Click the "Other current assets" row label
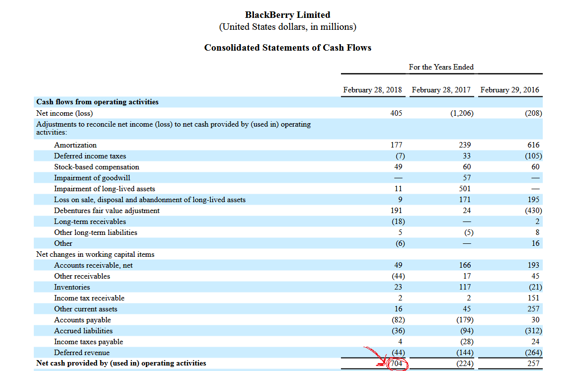 pos(85,309)
